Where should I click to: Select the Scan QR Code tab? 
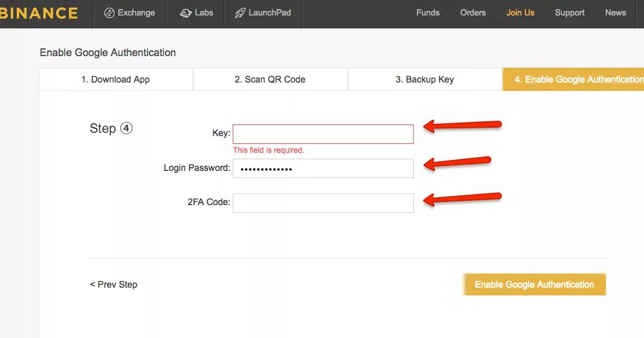pos(270,79)
